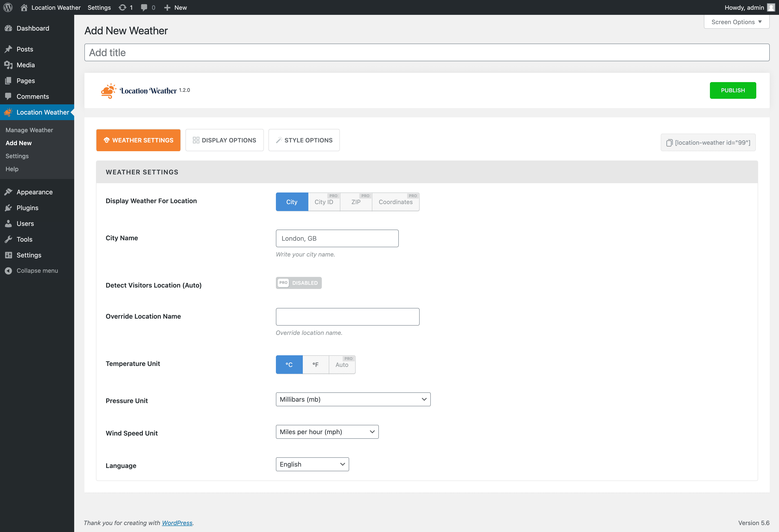The width and height of the screenshot is (779, 532).
Task: Click the copy shortcode icon
Action: pos(669,143)
